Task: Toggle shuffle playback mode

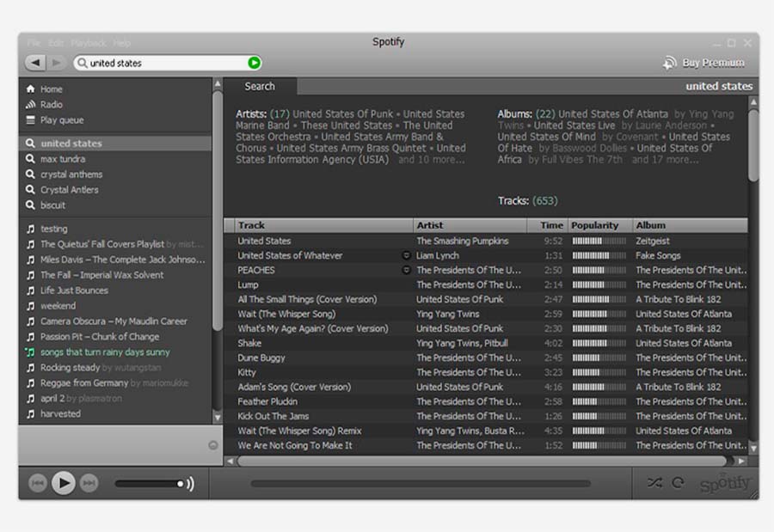Action: click(x=654, y=483)
